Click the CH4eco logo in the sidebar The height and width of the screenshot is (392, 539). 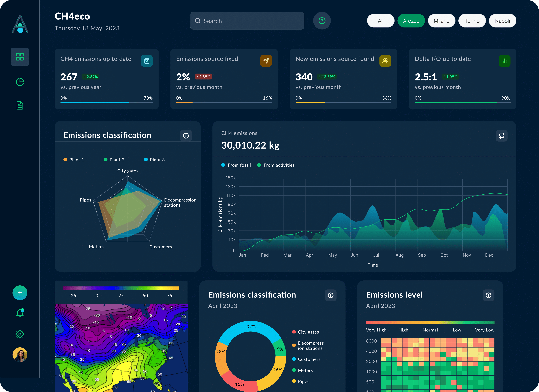point(20,24)
